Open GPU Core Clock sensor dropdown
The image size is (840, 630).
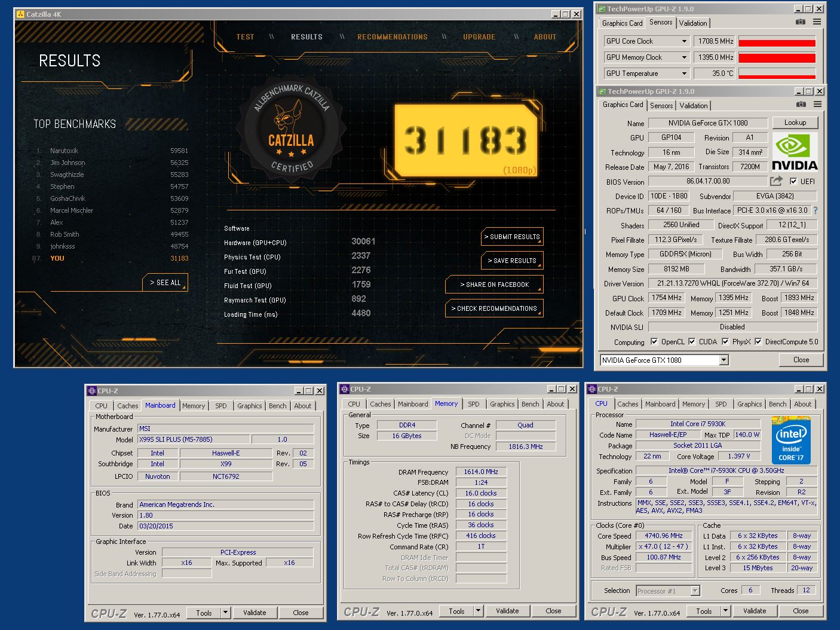(x=684, y=41)
